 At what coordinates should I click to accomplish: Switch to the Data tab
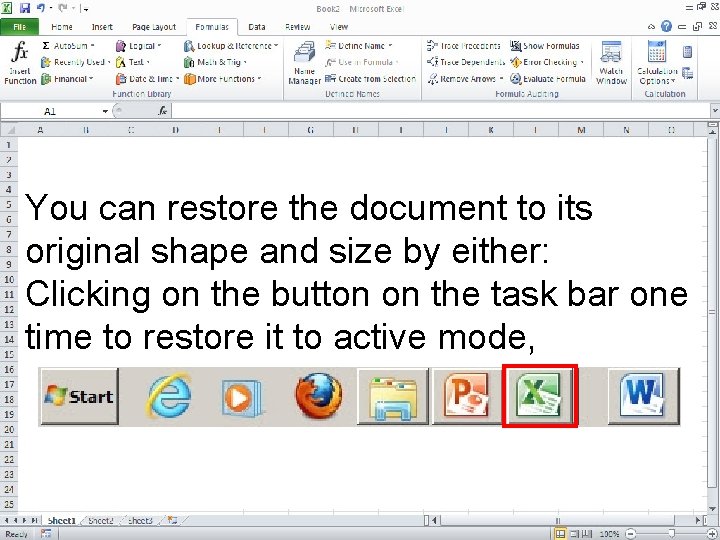click(x=257, y=27)
